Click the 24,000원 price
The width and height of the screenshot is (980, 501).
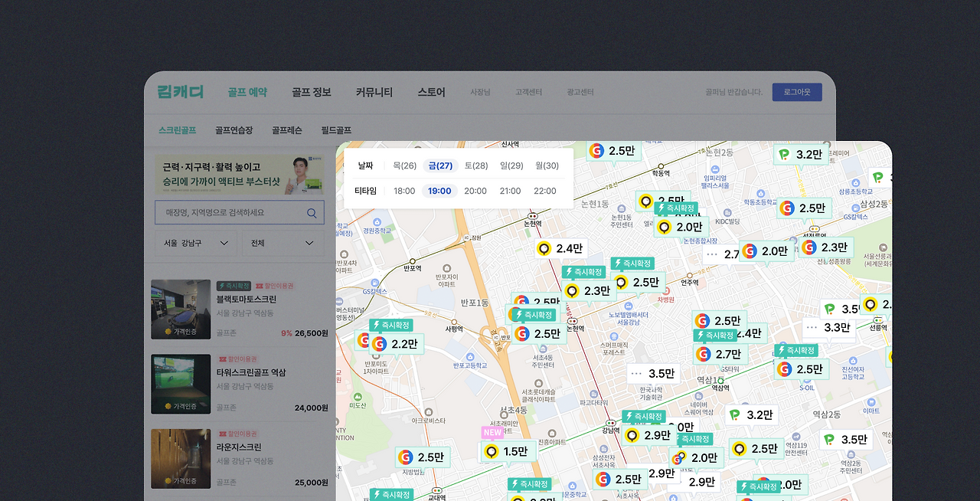pos(312,408)
